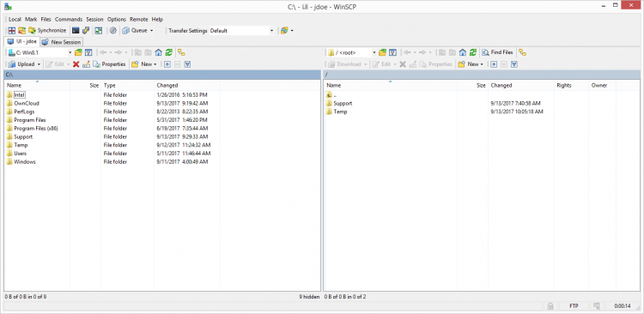Refresh the local panel
The height and width of the screenshot is (314, 644).
pos(169,52)
